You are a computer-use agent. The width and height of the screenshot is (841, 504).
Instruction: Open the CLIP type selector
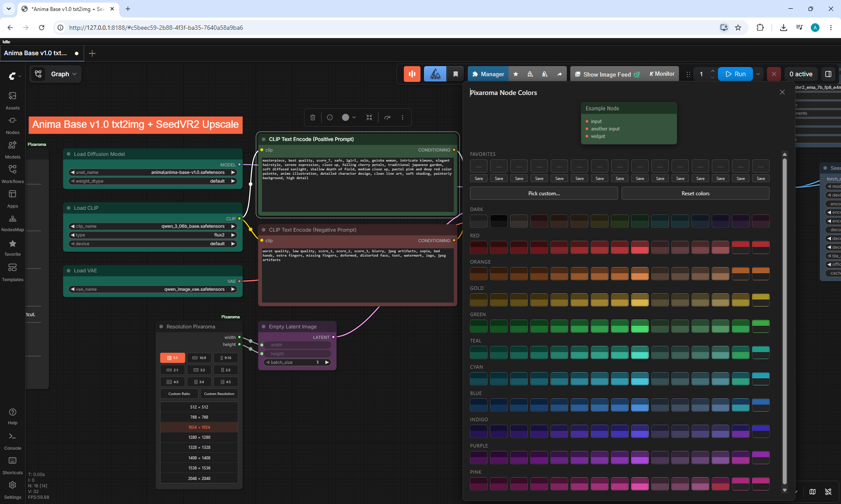click(153, 235)
